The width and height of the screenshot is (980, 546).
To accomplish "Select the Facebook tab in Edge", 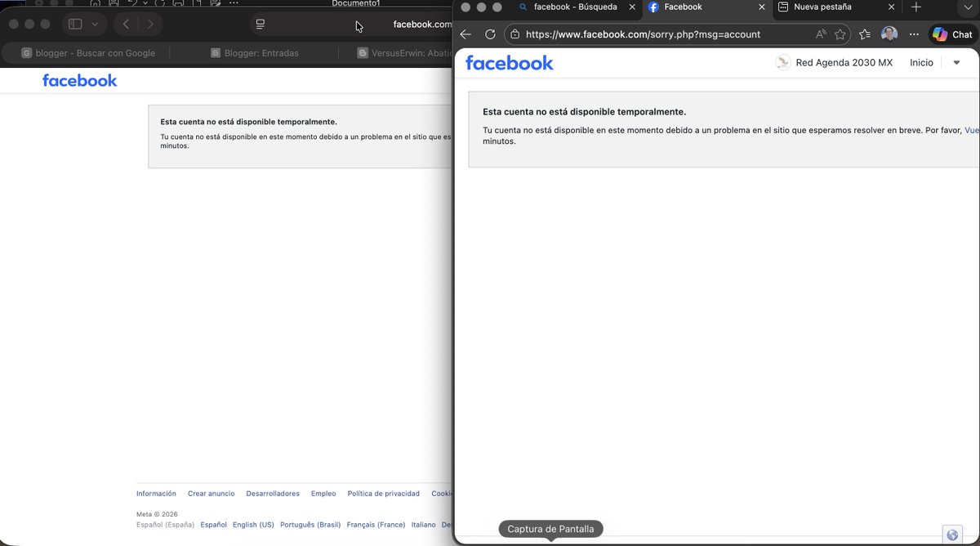I will (706, 7).
